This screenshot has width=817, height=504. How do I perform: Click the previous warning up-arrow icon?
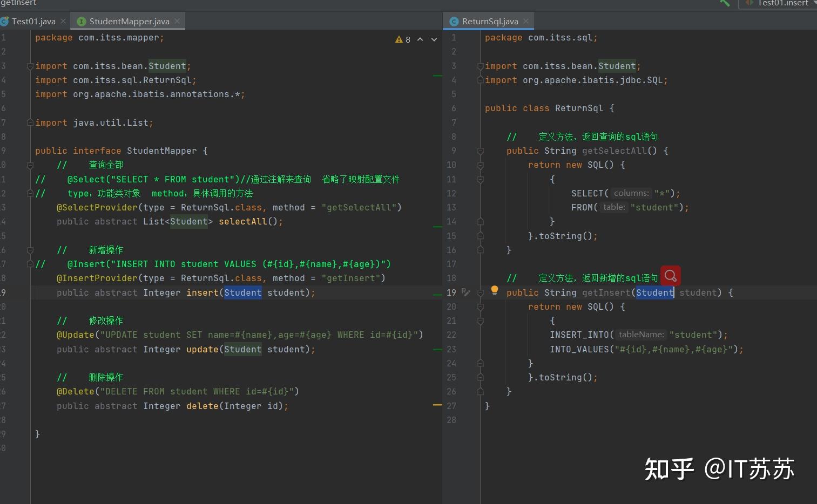pyautogui.click(x=420, y=39)
